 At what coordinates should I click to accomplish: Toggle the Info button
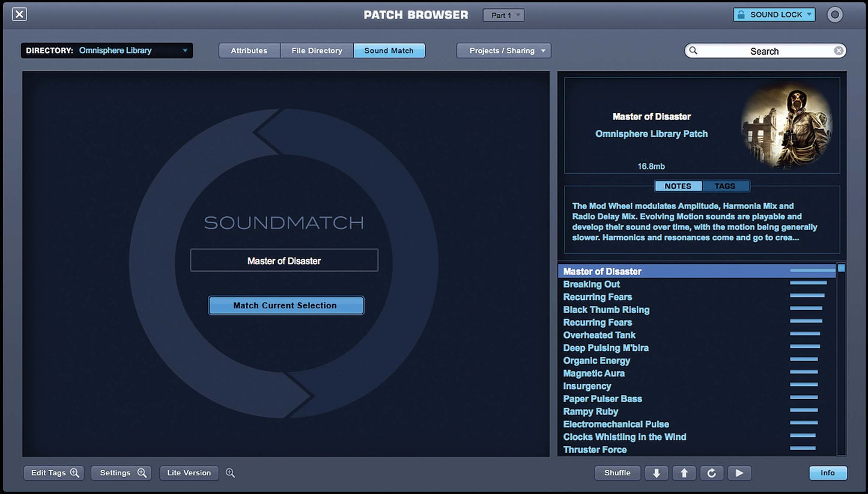827,473
